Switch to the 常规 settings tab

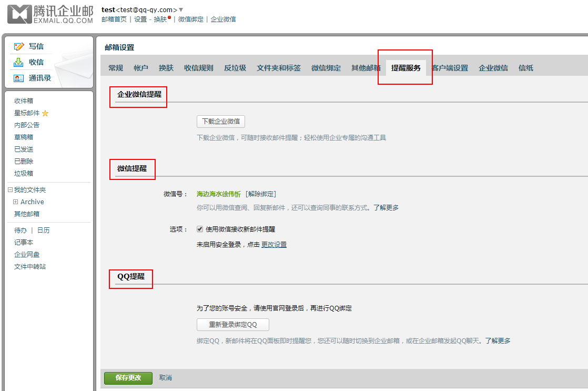click(116, 68)
